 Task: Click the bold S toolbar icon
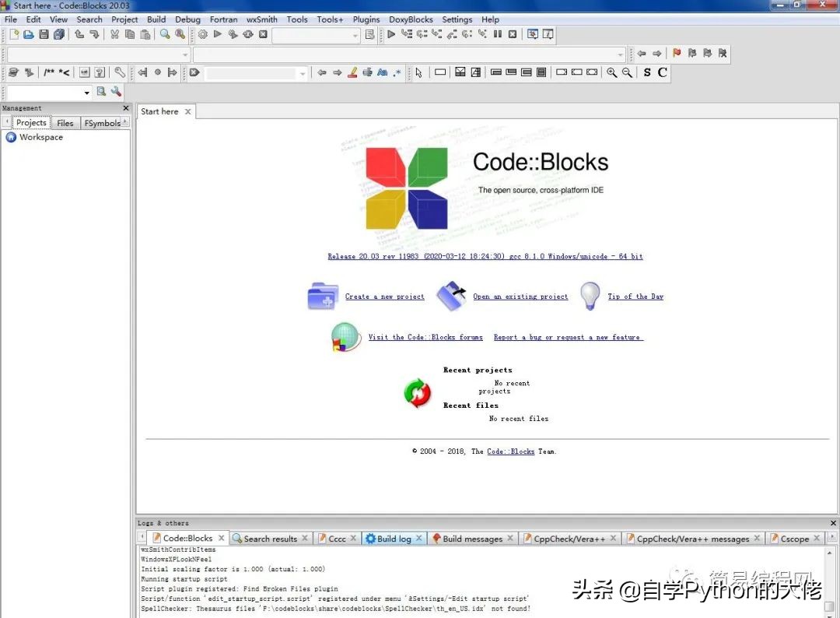pyautogui.click(x=647, y=72)
